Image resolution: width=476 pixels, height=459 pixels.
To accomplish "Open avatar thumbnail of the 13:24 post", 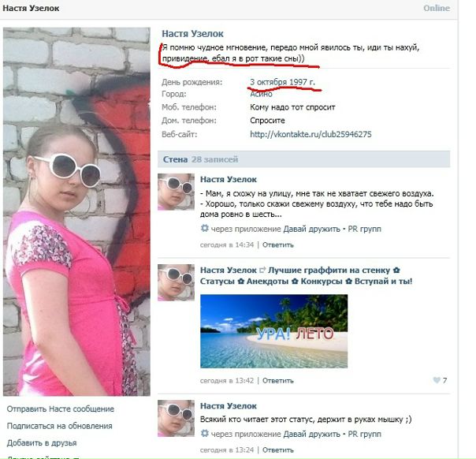I will tap(176, 418).
